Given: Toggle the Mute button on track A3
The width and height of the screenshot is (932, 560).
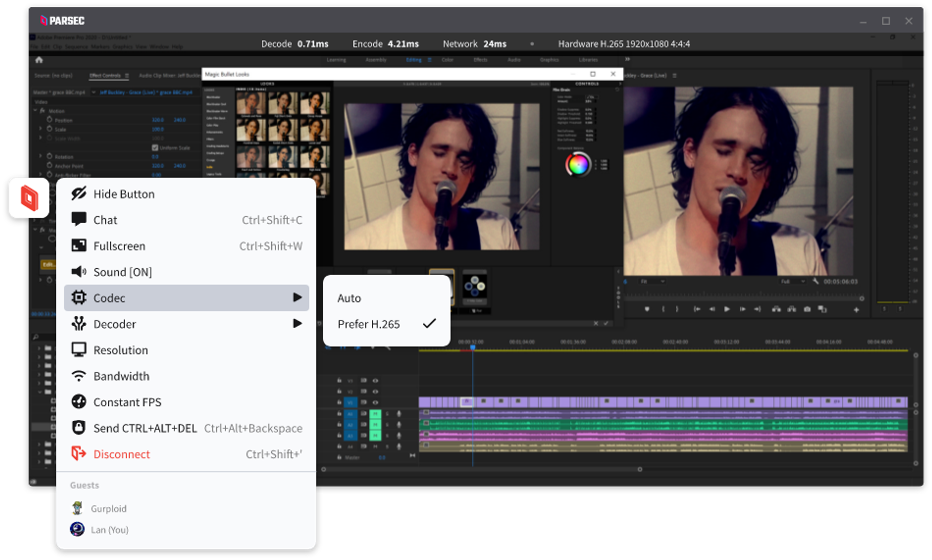Looking at the screenshot, I should pos(375,435).
